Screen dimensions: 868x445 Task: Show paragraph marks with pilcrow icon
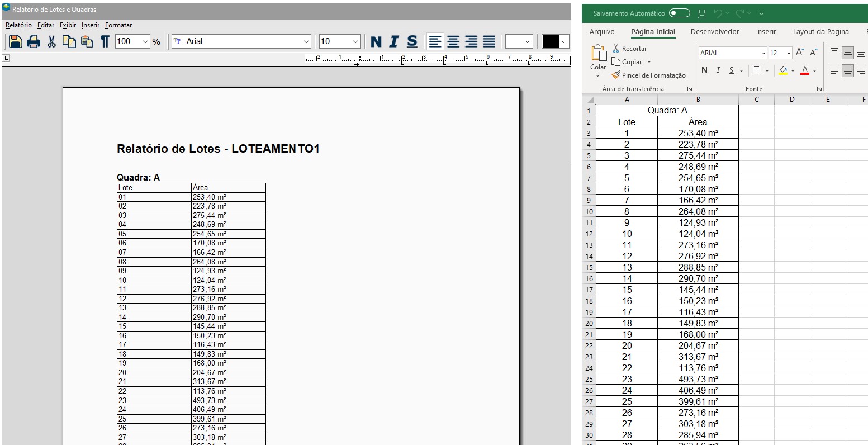(105, 41)
